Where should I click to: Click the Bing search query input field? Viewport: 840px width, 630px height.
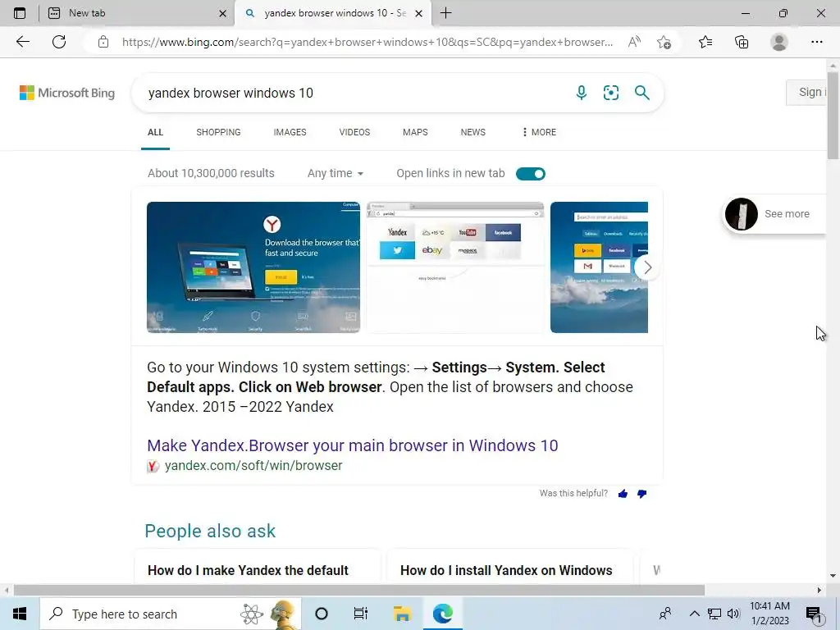[354, 93]
